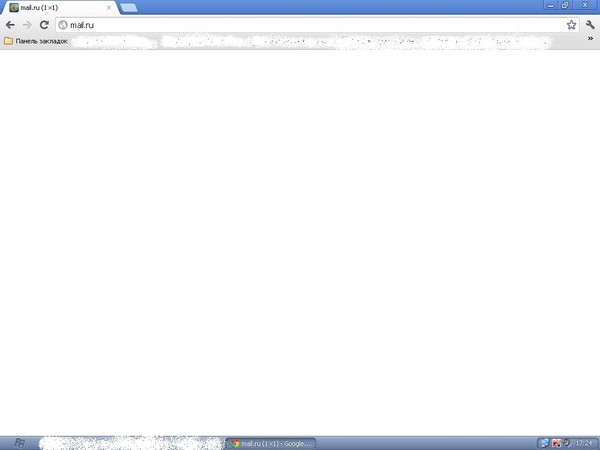600x450 pixels.
Task: Click the taskbar clock 17:24
Action: [x=584, y=443]
